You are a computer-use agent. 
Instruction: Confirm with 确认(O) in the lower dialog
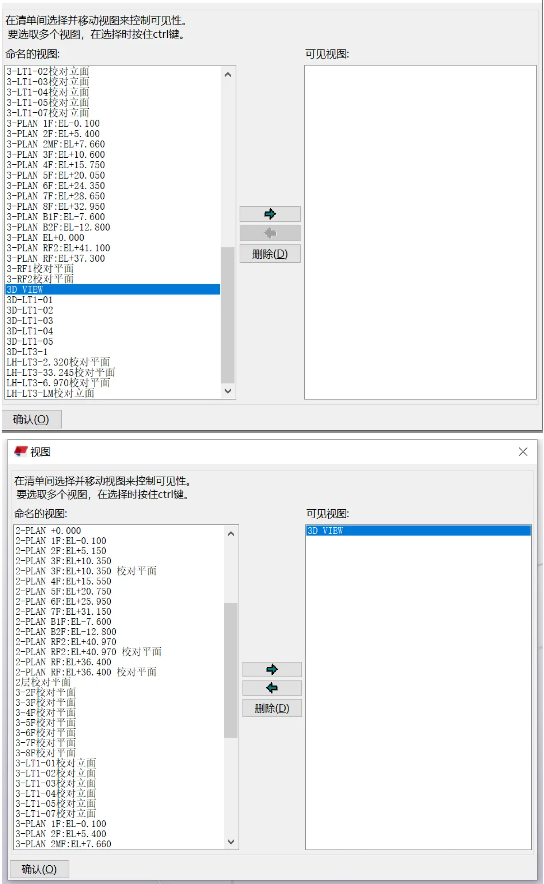click(x=39, y=869)
